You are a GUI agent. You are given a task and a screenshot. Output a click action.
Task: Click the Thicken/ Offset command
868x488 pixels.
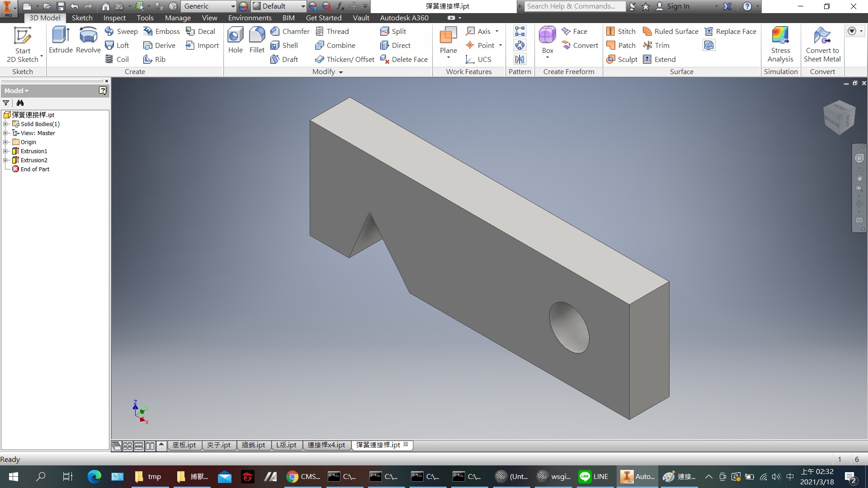[x=345, y=59]
